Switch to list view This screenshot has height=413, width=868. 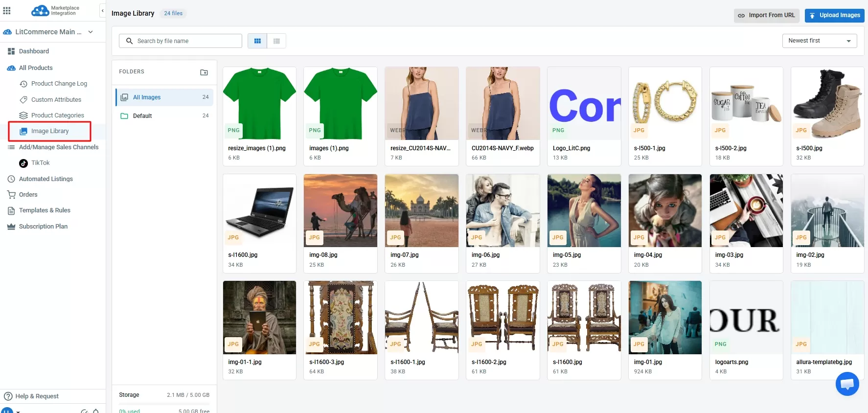(x=276, y=41)
